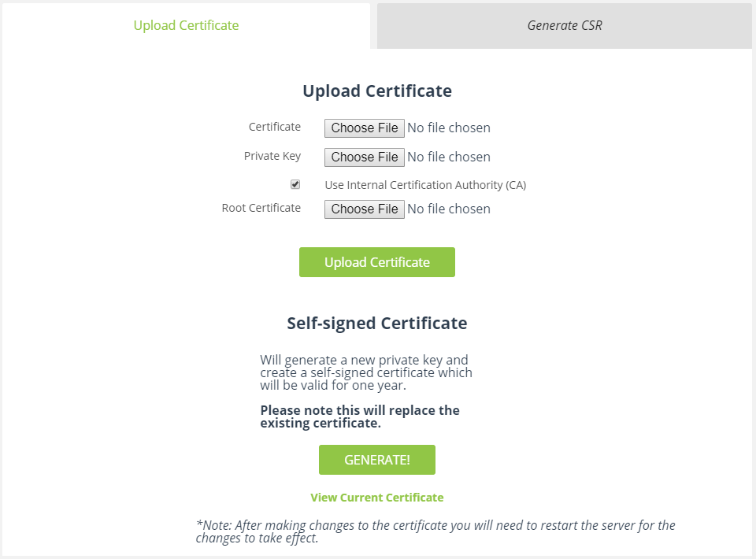Click No file chosen beside Private Key
756x559 pixels.
tap(449, 157)
